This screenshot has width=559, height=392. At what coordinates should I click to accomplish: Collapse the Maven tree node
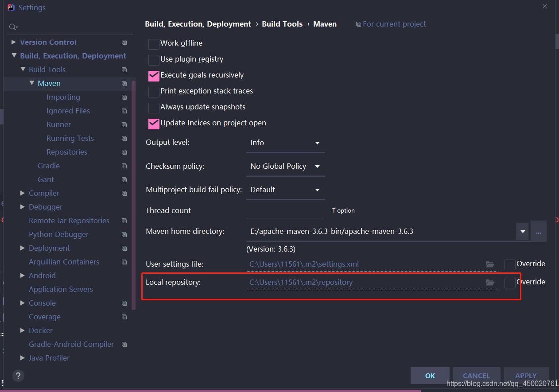[x=31, y=83]
